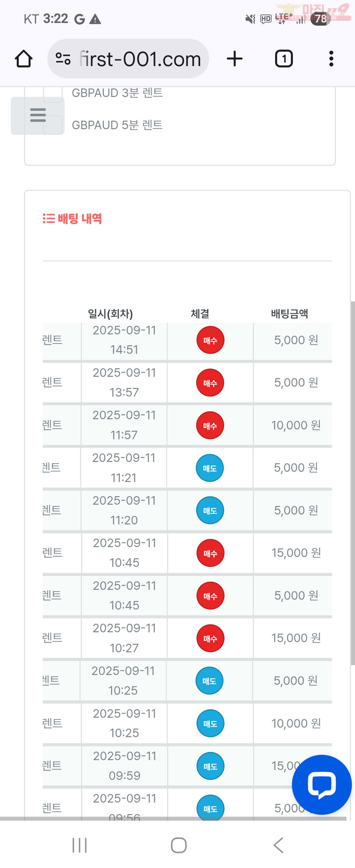
Task: Tap the Android back navigation button
Action: (278, 845)
